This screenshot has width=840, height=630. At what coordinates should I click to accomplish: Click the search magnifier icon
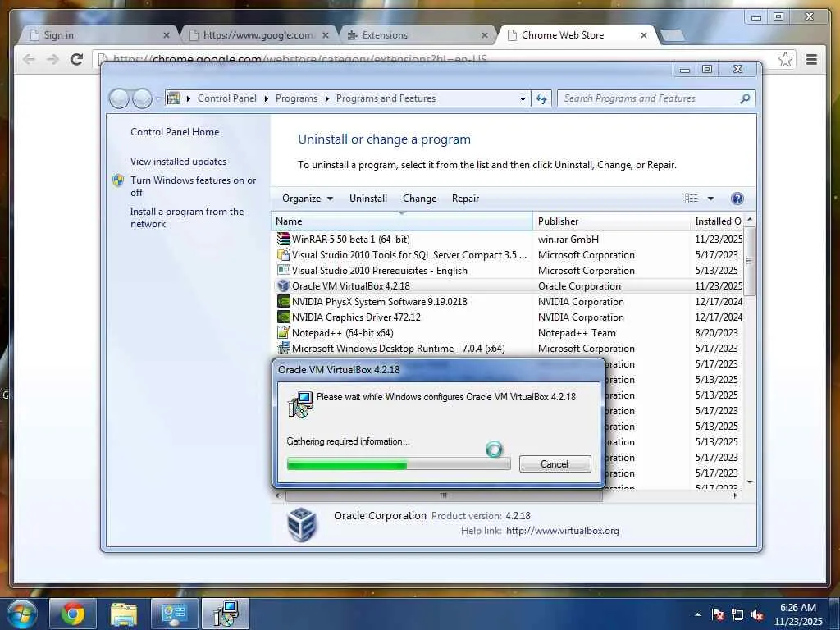[745, 98]
